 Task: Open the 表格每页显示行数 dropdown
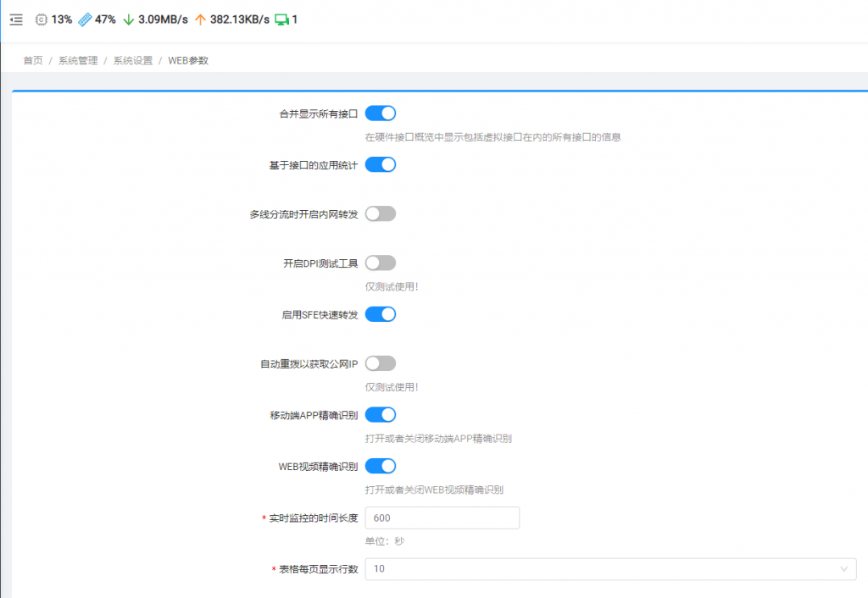pyautogui.click(x=610, y=569)
